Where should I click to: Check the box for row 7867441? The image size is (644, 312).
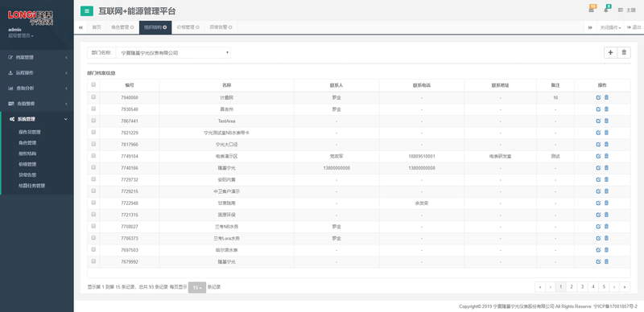tap(93, 121)
